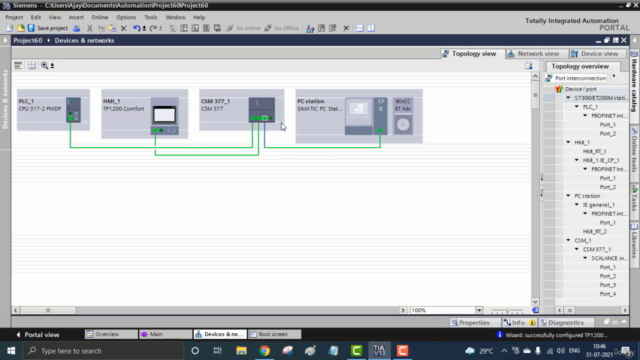Collapse the PLC_1 tree node
The width and height of the screenshot is (640, 360).
tap(577, 107)
